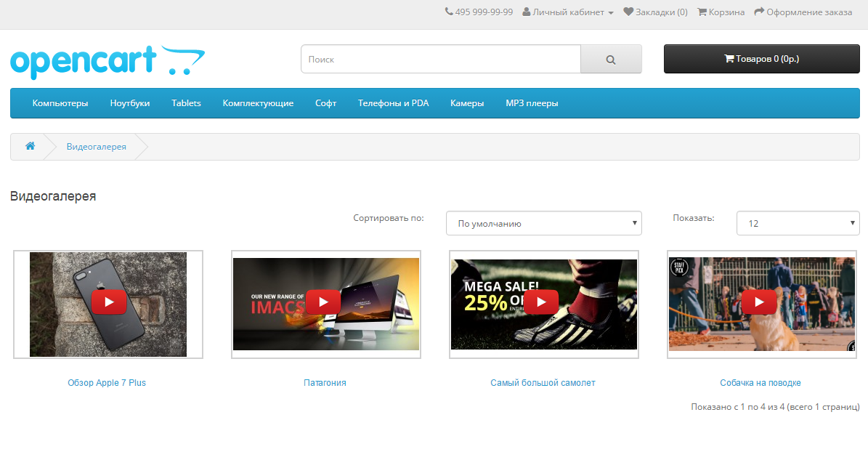The image size is (868, 460).
Task: Play the Apple 7 Plus video thumbnail
Action: [x=108, y=302]
